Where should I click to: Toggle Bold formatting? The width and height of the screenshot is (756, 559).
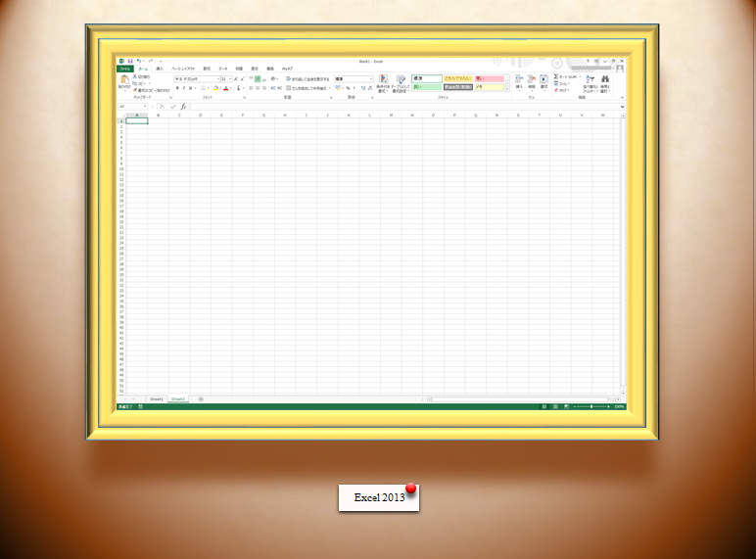coord(177,88)
